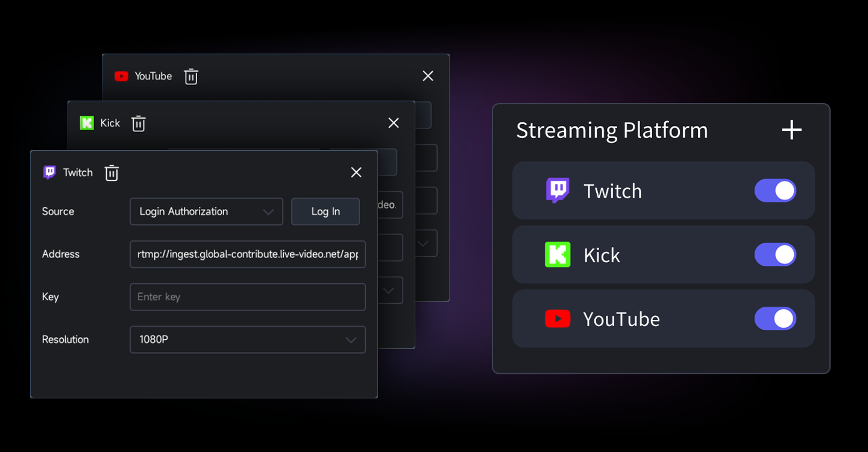This screenshot has height=452, width=868.
Task: Click the Enter key input field
Action: [x=248, y=297]
